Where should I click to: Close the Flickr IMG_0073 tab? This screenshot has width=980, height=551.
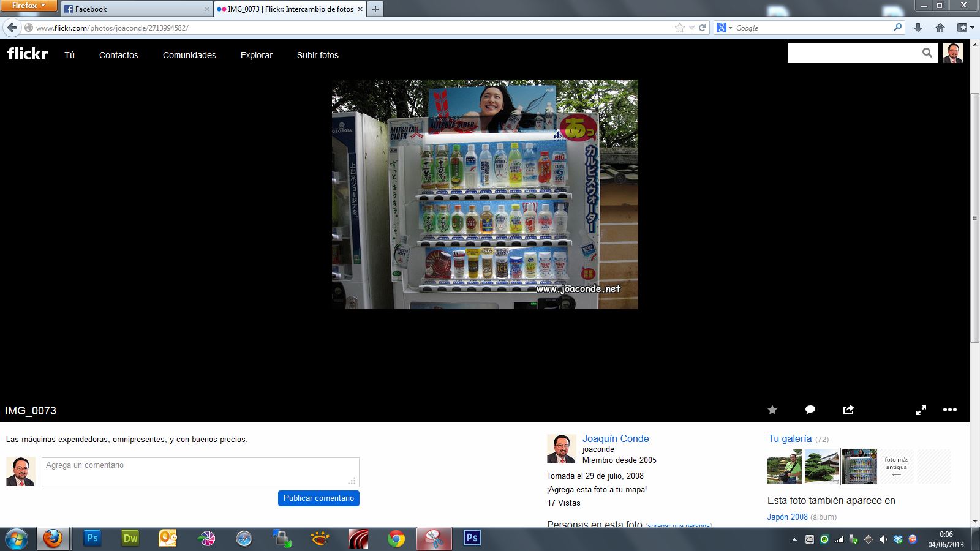[360, 9]
